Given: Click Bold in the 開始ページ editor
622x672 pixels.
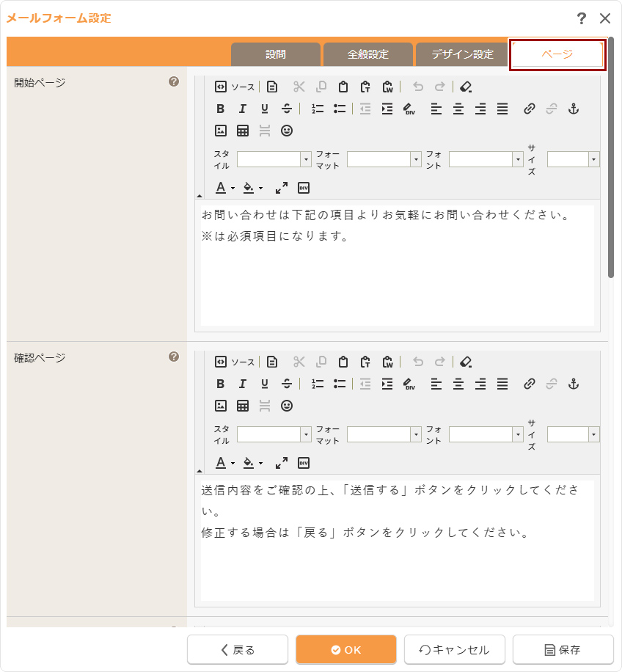Looking at the screenshot, I should (221, 109).
